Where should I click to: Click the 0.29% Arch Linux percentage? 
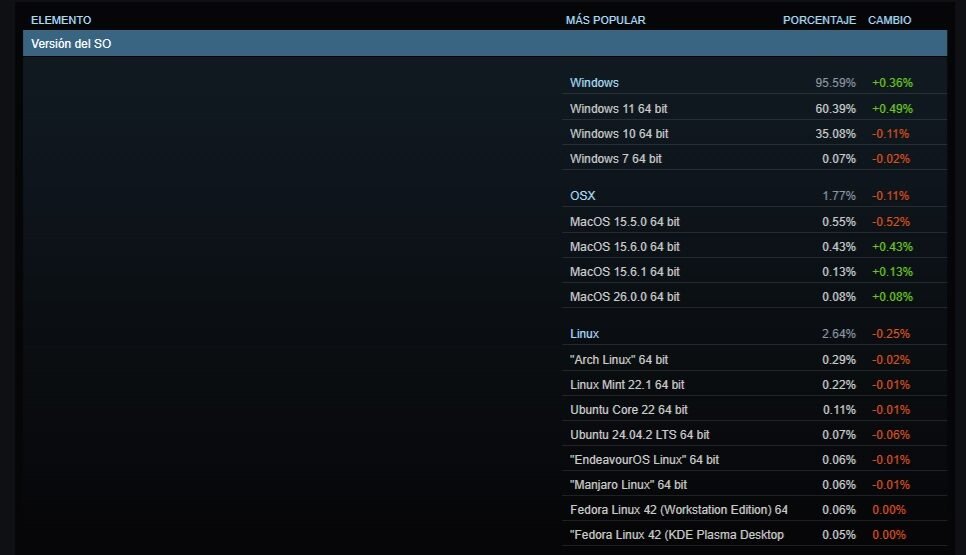point(839,360)
